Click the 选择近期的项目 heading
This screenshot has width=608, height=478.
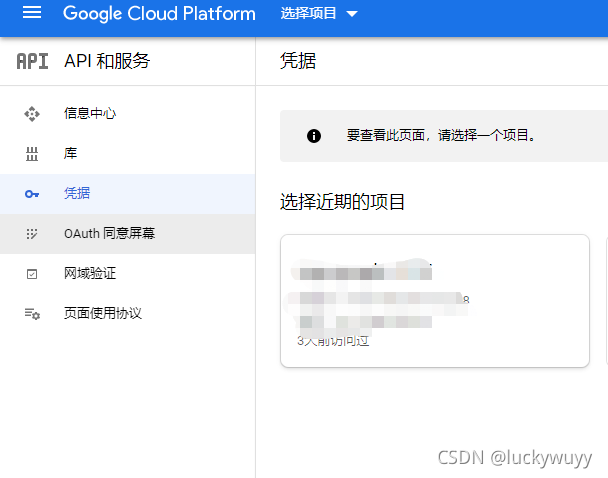coord(342,202)
